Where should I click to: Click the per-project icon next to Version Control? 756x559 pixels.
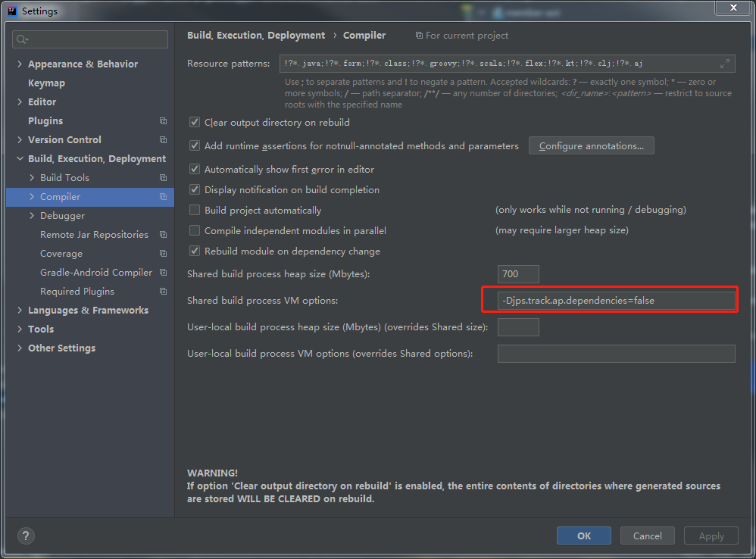tap(163, 139)
